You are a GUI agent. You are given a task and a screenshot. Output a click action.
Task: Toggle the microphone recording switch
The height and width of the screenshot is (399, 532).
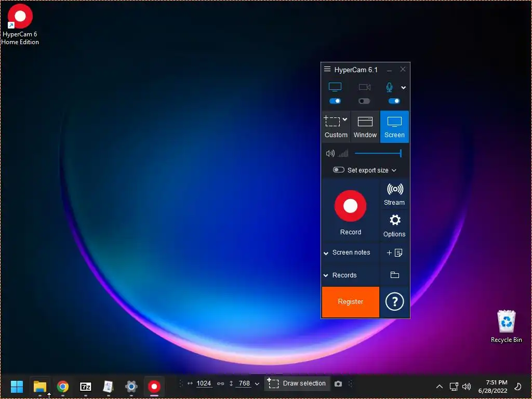[x=394, y=101]
